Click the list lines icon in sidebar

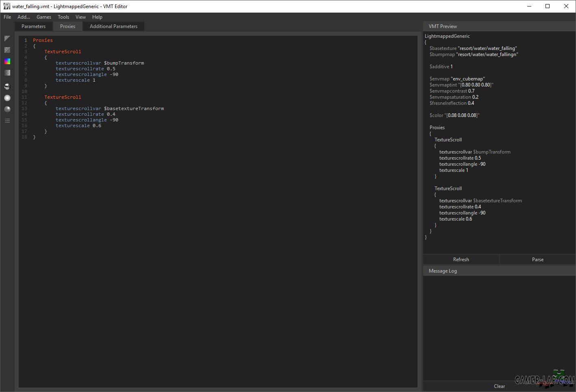(x=7, y=121)
